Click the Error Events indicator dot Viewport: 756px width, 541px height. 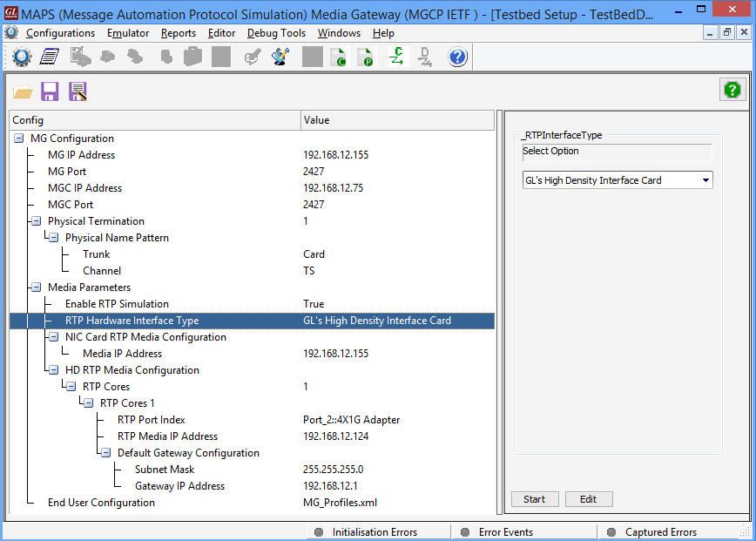[465, 532]
